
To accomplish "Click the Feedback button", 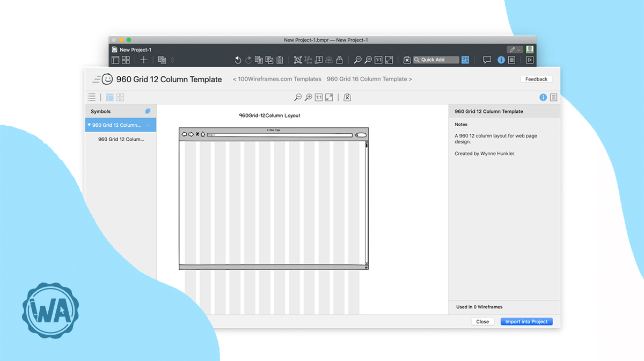I will pyautogui.click(x=536, y=79).
